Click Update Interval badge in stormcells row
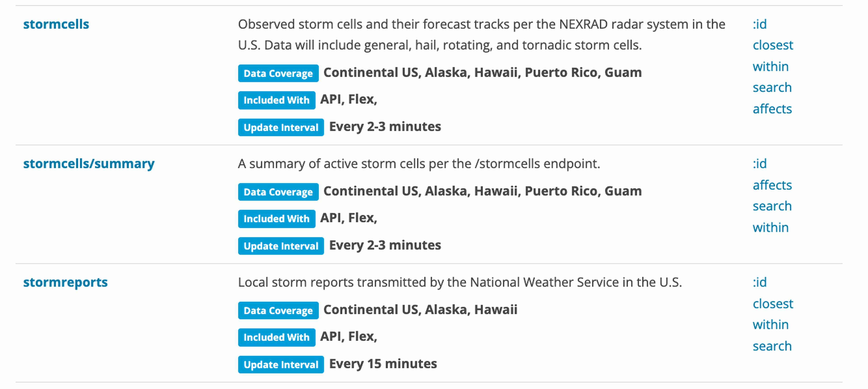Image resolution: width=868 pixels, height=389 pixels. (281, 127)
